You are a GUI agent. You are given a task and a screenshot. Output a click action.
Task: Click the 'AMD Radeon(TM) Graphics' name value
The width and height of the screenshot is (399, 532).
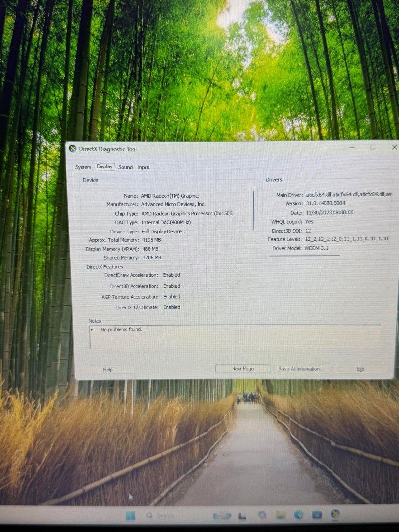tap(170, 196)
